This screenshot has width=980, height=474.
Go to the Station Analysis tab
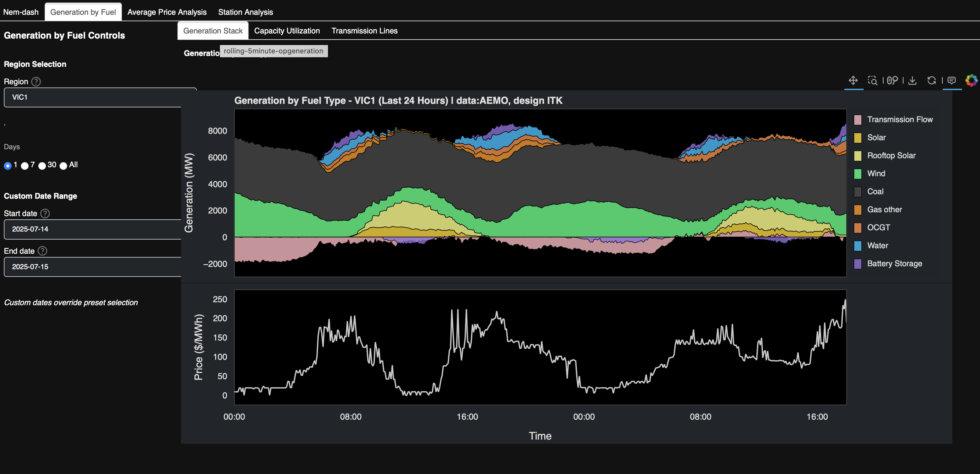[x=245, y=12]
